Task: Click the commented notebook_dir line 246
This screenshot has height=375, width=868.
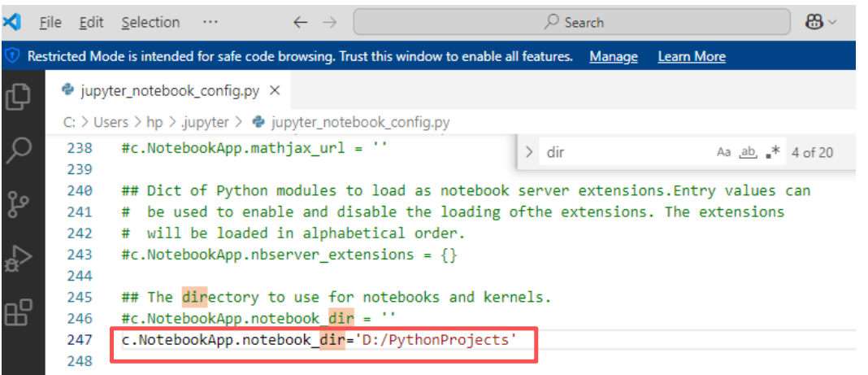Action: pos(258,319)
